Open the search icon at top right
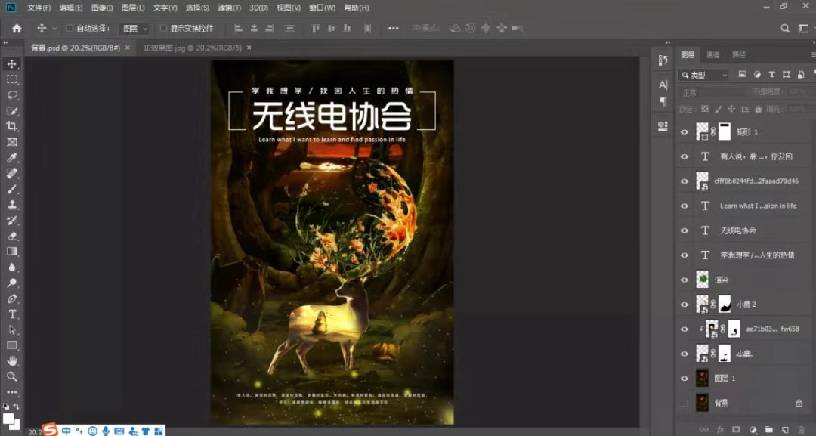Image resolution: width=816 pixels, height=436 pixels. (x=785, y=28)
